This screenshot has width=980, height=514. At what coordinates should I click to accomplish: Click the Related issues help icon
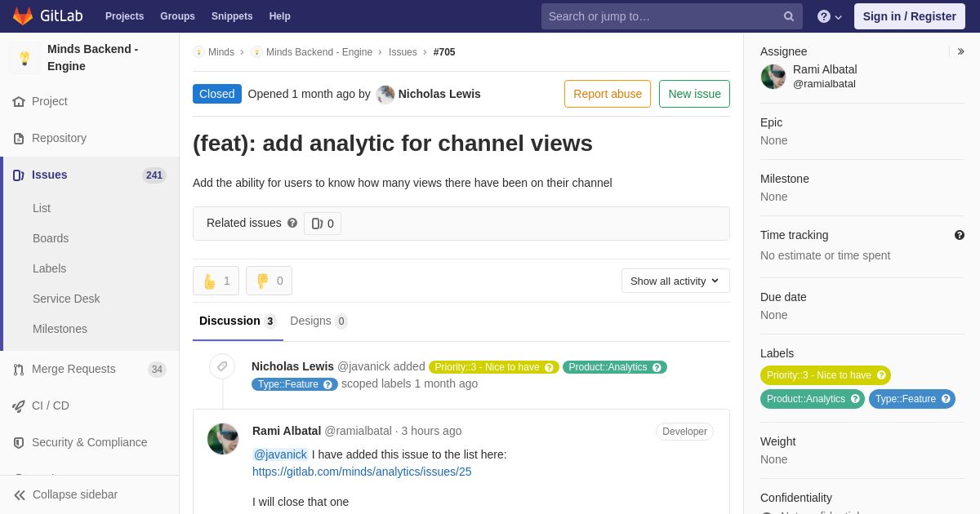pyautogui.click(x=292, y=223)
